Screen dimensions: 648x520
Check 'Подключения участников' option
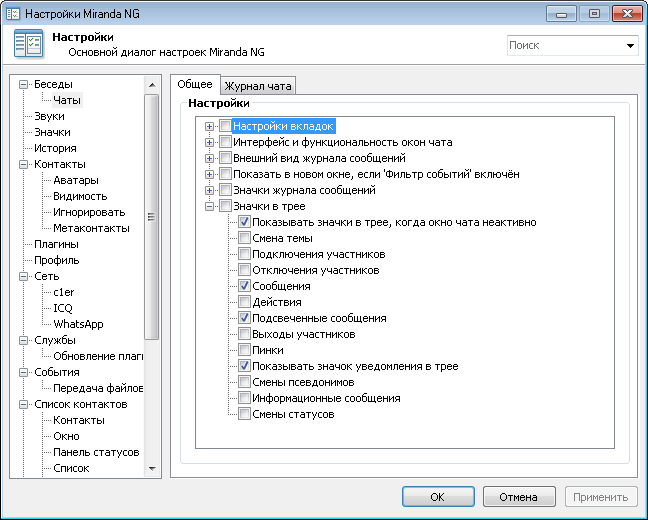[244, 254]
